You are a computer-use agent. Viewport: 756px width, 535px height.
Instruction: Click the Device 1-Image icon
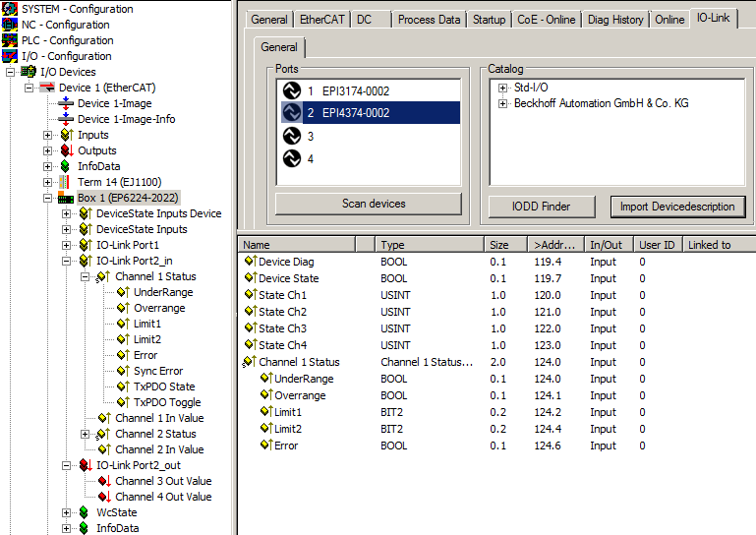tap(66, 103)
